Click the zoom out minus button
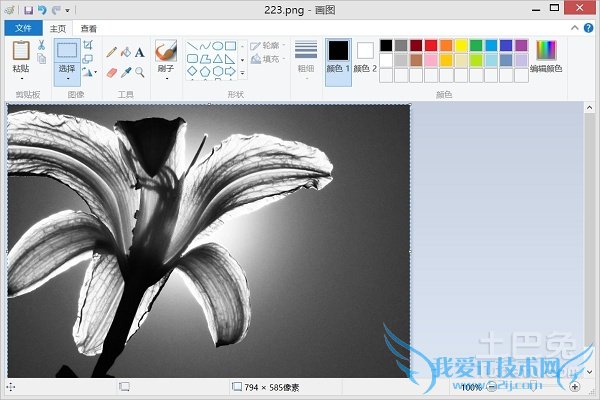 [492, 387]
